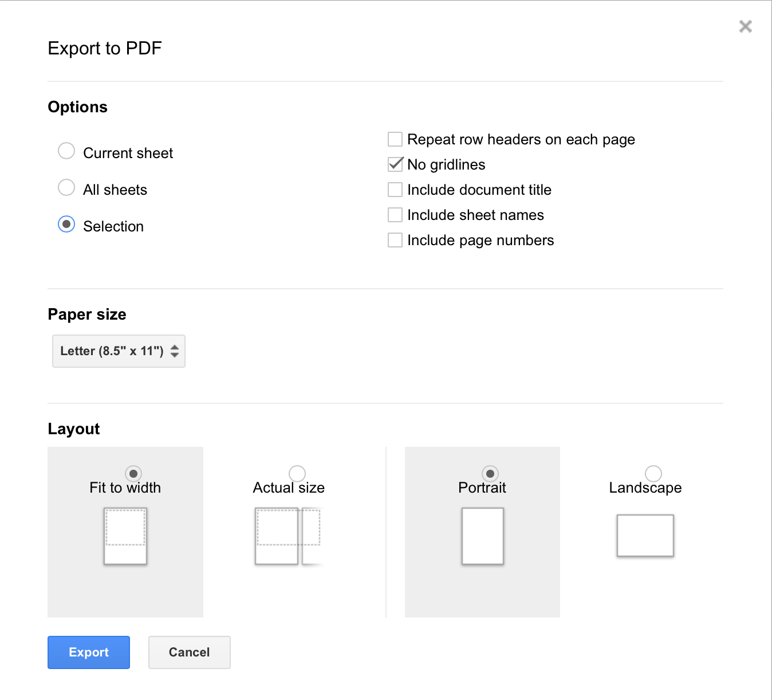Open the Letter paper size dropdown
The width and height of the screenshot is (772, 700).
[119, 351]
